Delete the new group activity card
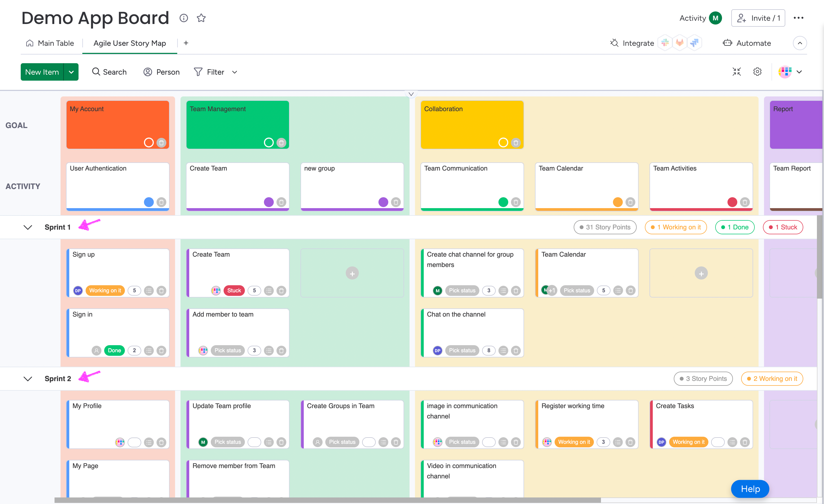824x504 pixels. (396, 202)
